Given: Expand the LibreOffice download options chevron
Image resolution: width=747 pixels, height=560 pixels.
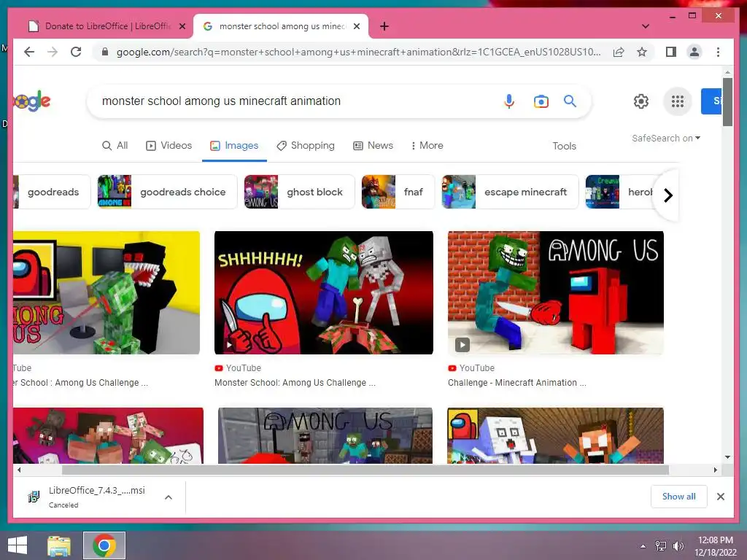Looking at the screenshot, I should tap(169, 497).
